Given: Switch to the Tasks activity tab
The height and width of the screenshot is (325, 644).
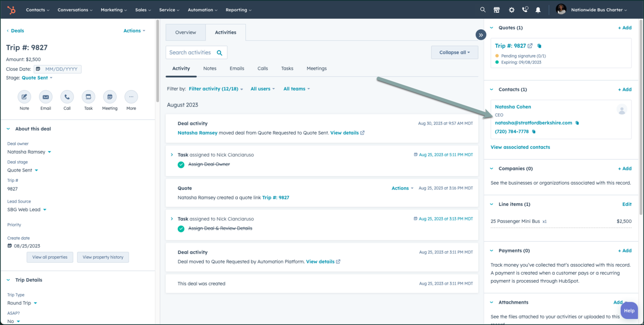Looking at the screenshot, I should coord(287,68).
